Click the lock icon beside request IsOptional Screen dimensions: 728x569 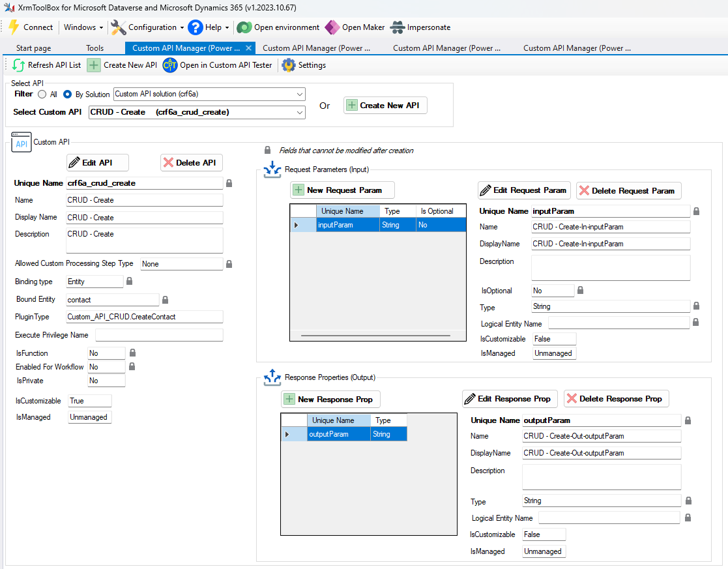click(580, 290)
